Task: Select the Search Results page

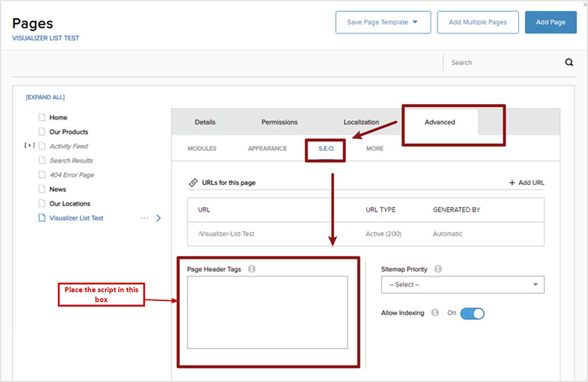Action: [x=71, y=161]
